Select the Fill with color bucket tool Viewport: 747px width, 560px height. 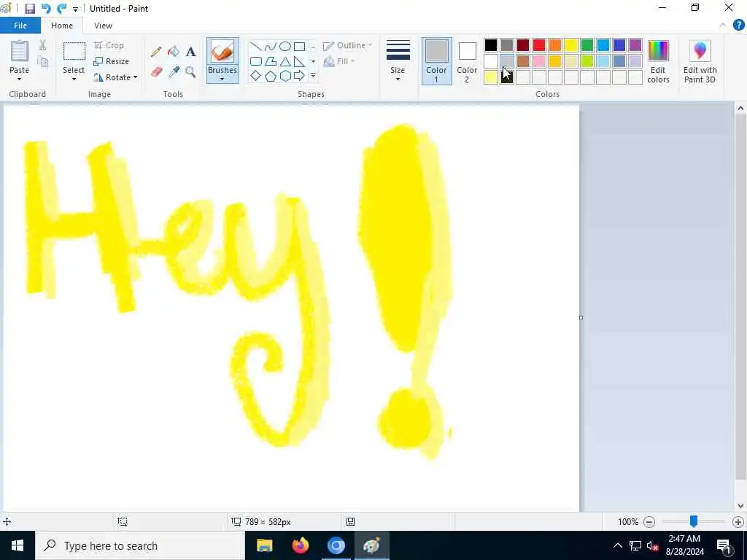174,52
